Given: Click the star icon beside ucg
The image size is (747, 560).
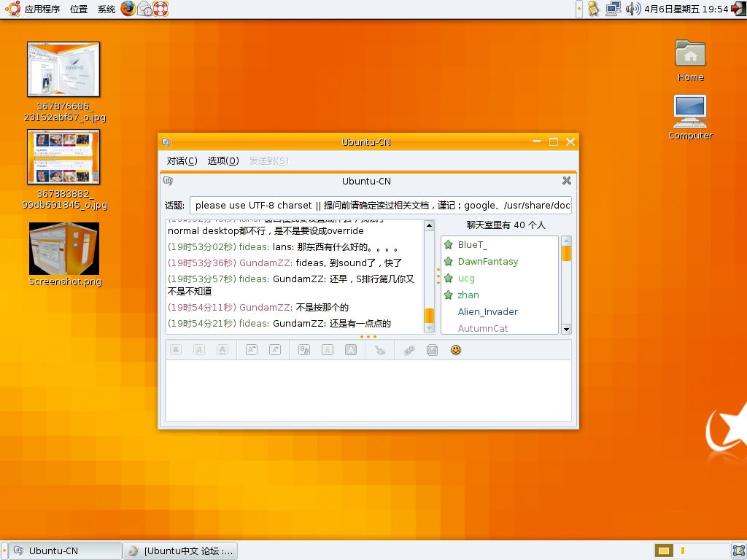Looking at the screenshot, I should [449, 278].
